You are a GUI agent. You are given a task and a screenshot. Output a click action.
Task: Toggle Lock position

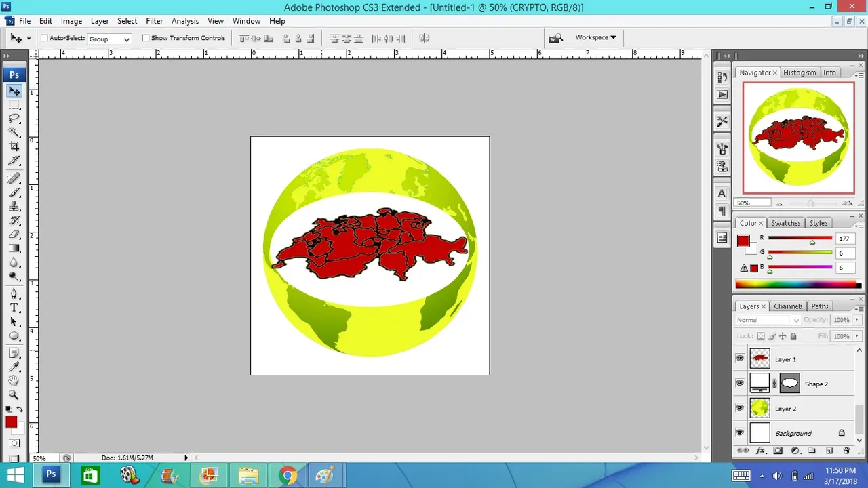pos(783,336)
